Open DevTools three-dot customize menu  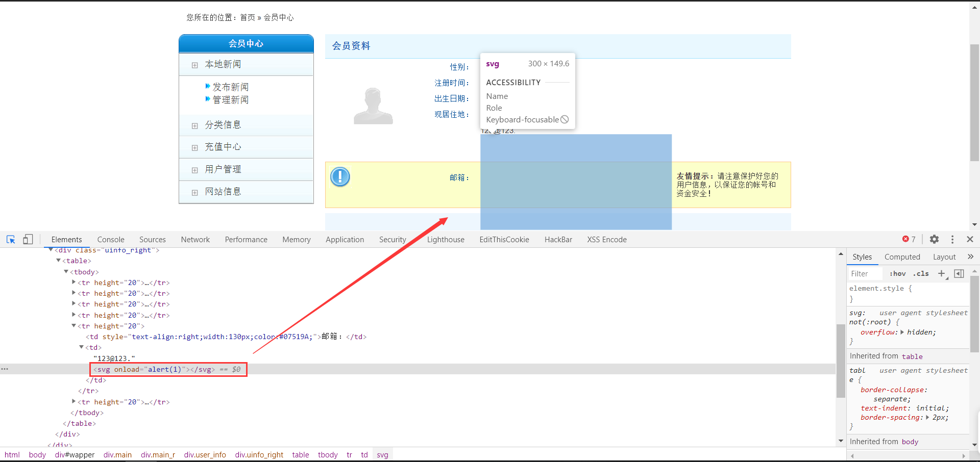[x=952, y=239]
